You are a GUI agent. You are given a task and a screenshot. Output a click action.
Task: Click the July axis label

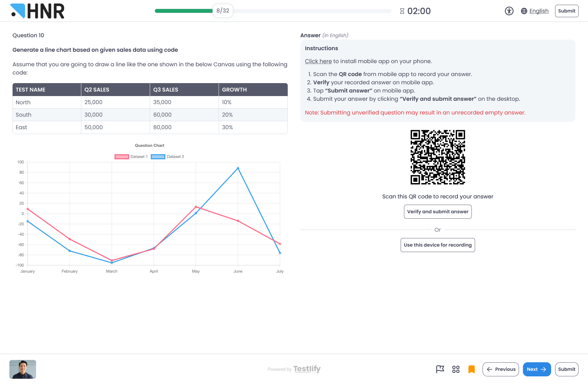coord(280,271)
